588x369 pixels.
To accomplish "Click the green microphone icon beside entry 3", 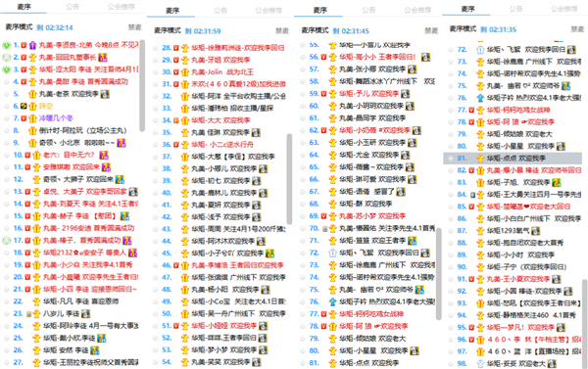I will (x=6, y=69).
